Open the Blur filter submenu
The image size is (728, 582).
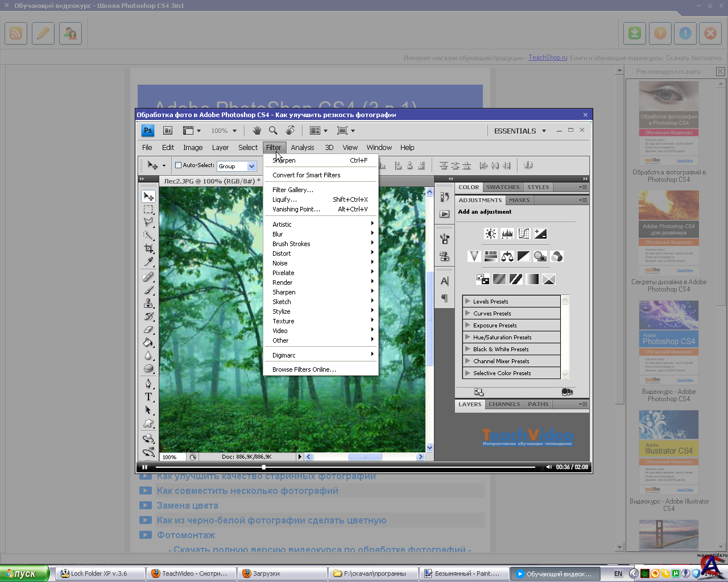click(278, 234)
